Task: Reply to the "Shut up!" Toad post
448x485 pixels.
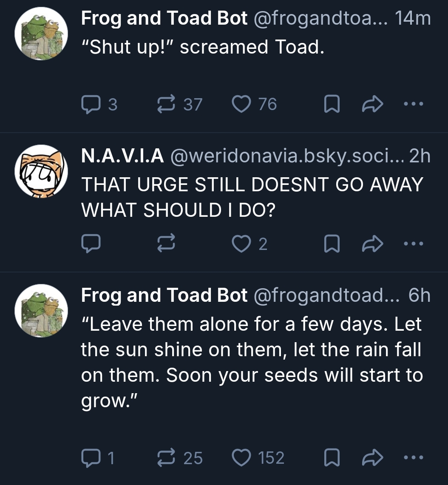Action: [90, 105]
